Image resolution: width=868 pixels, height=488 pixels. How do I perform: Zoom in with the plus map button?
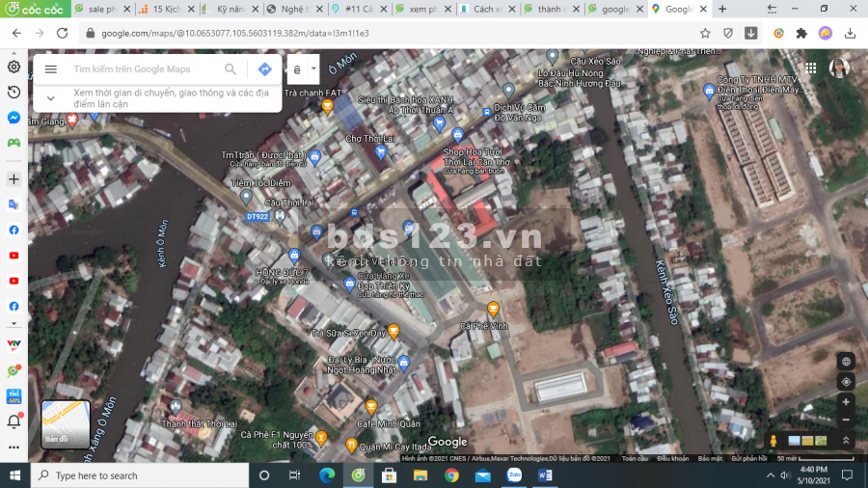click(x=846, y=402)
